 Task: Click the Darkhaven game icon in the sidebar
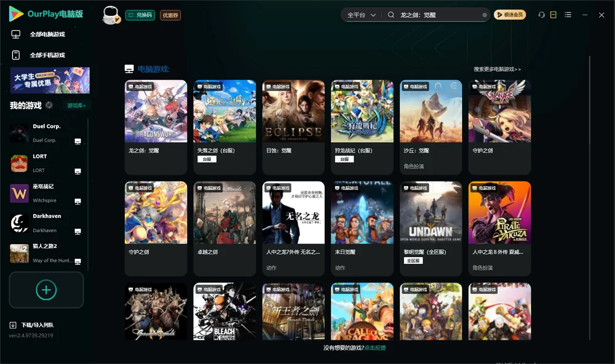tap(19, 224)
